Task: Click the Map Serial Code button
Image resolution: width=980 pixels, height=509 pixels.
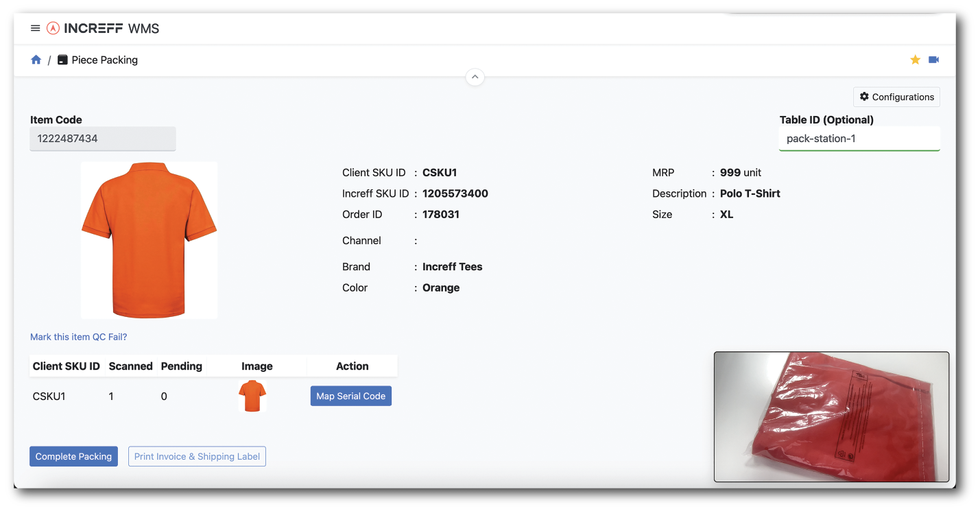Action: point(351,396)
